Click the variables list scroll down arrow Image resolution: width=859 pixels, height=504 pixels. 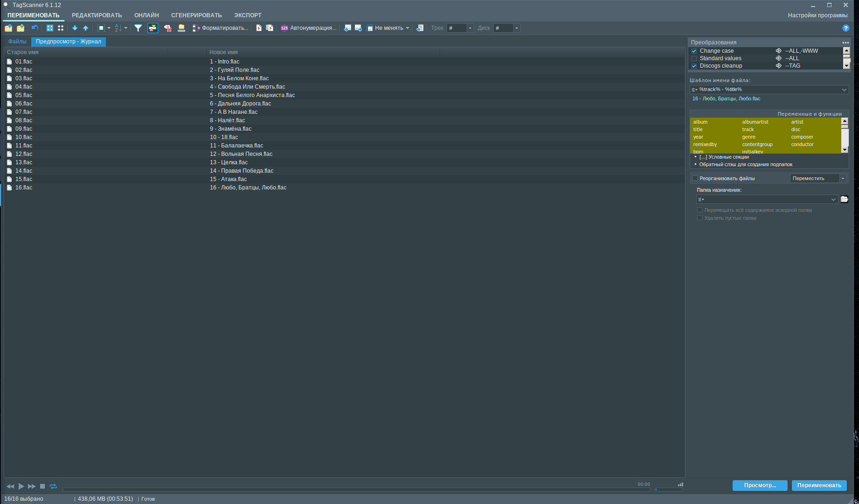point(845,150)
